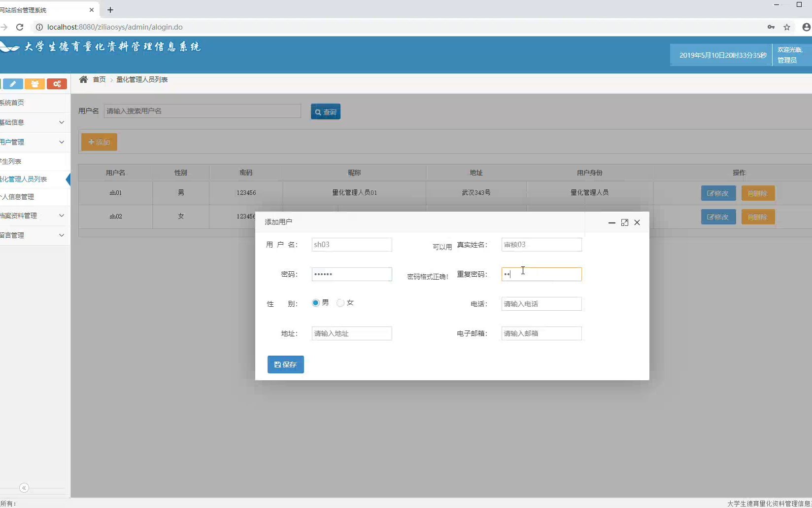The width and height of the screenshot is (812, 508).
Task: Close the 网站后台管理系统 browser tab
Action: 91,10
